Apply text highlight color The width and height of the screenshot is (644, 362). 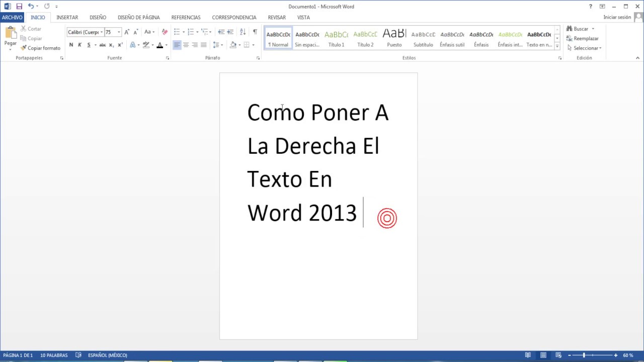[x=146, y=45]
